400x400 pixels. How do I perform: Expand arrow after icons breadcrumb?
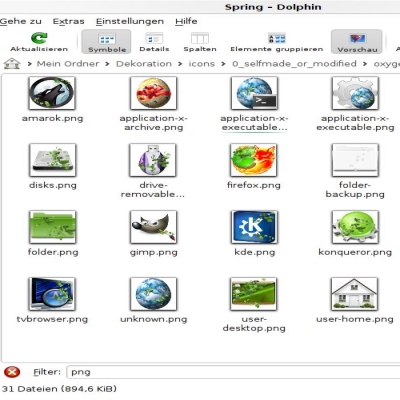(x=223, y=64)
